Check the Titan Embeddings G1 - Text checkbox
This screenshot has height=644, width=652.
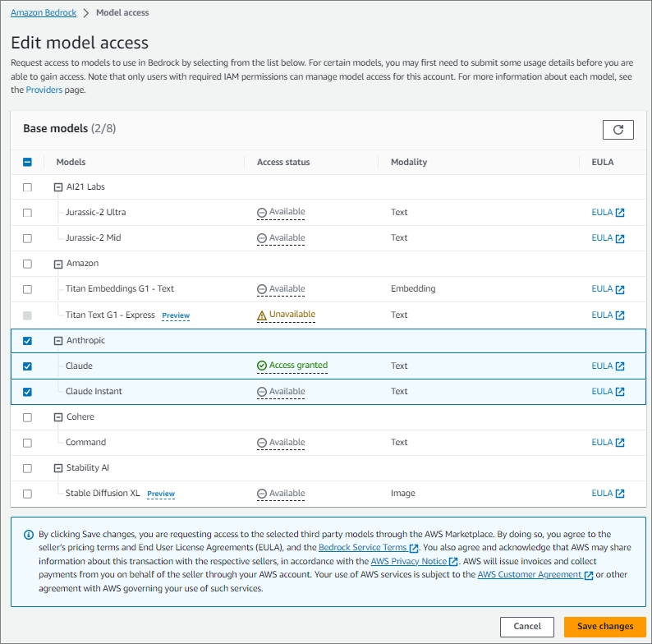click(27, 289)
